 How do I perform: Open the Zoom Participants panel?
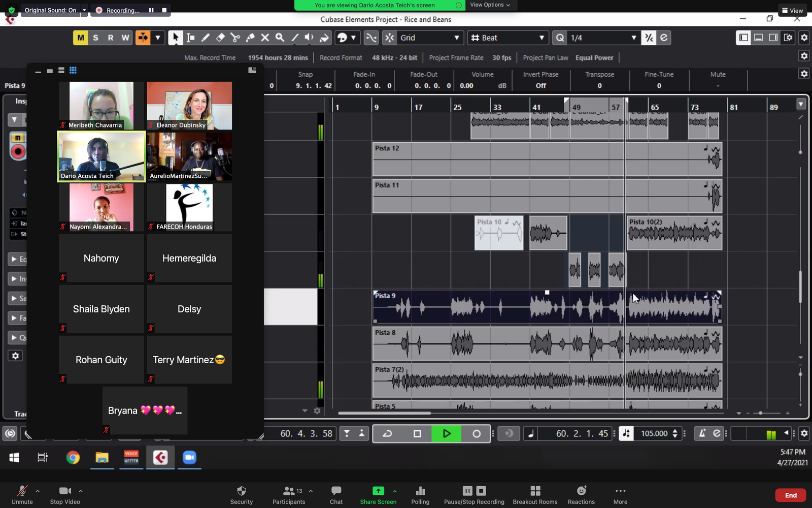click(289, 495)
